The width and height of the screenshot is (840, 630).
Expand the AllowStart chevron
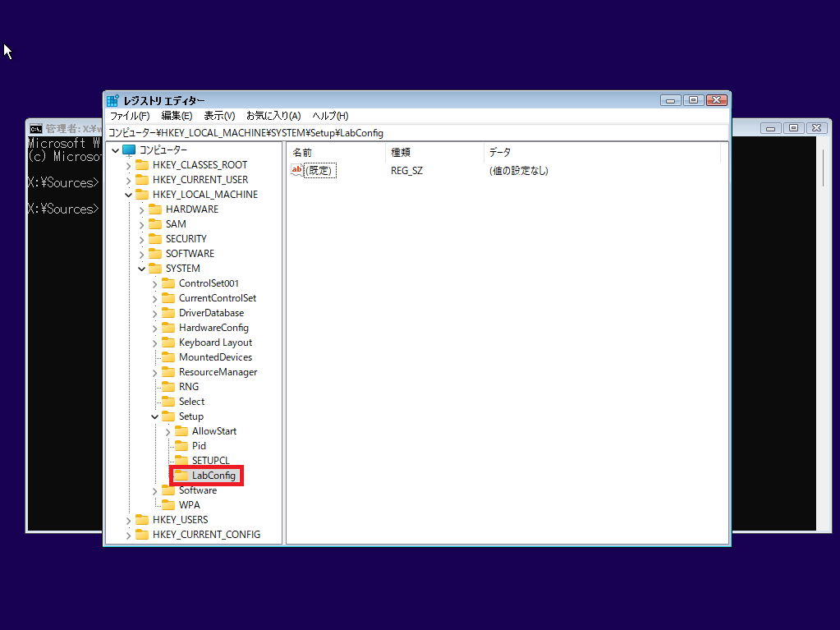click(x=168, y=432)
